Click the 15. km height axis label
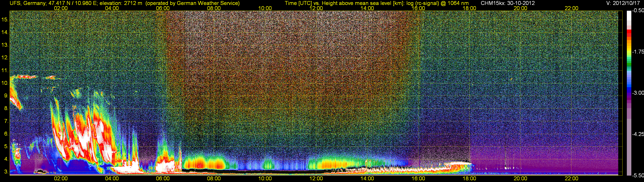644x182 pixels. click(5, 20)
